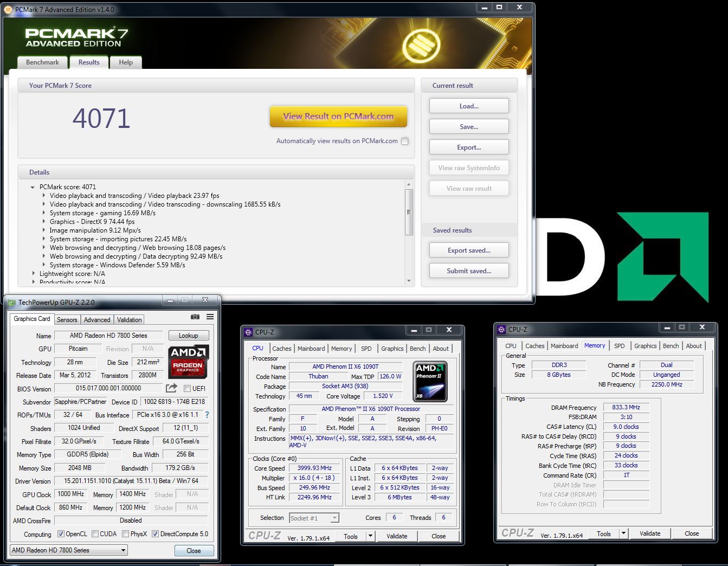Toggle the CUDA checkbox
This screenshot has height=566, width=728.
[95, 534]
